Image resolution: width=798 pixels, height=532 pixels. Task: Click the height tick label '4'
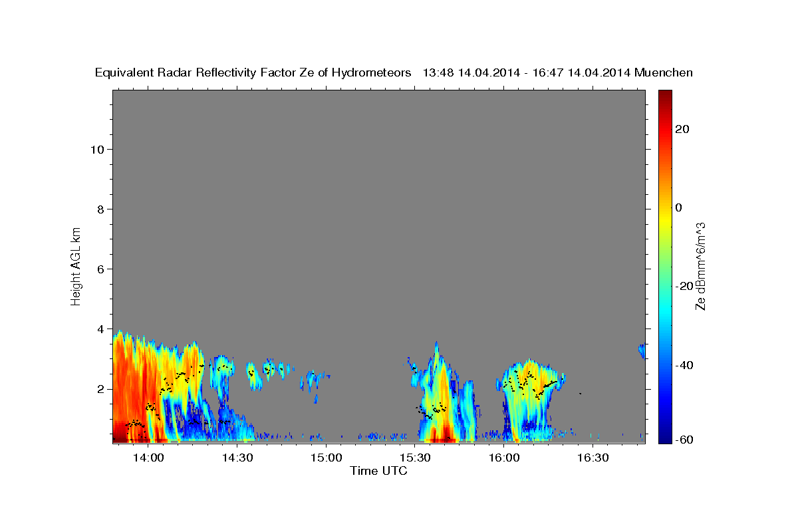point(100,329)
